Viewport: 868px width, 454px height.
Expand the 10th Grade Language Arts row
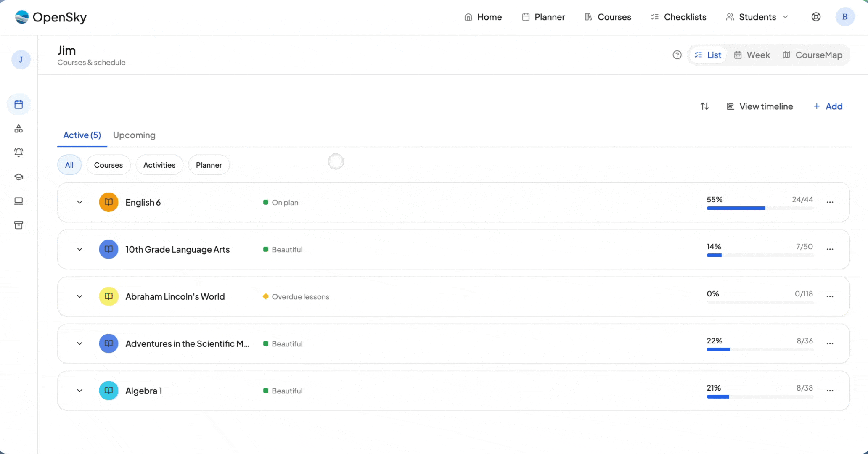click(79, 249)
